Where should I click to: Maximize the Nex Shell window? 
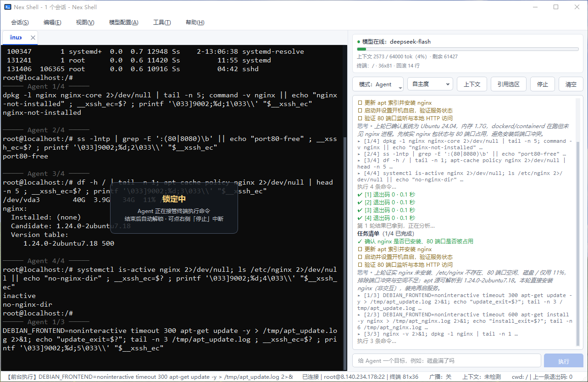click(x=556, y=7)
